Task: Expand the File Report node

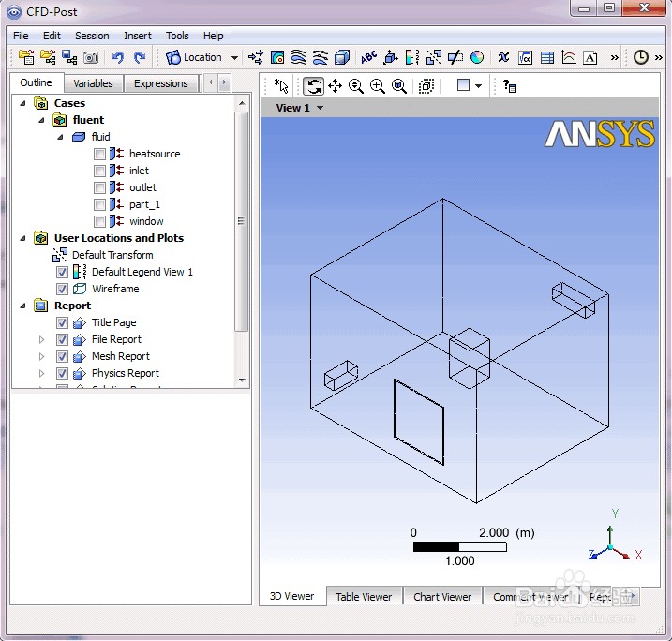Action: (x=41, y=340)
